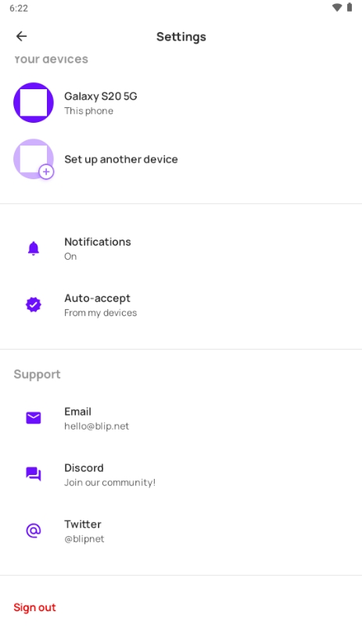Choose Set up another device
This screenshot has height=644, width=362.
point(181,159)
